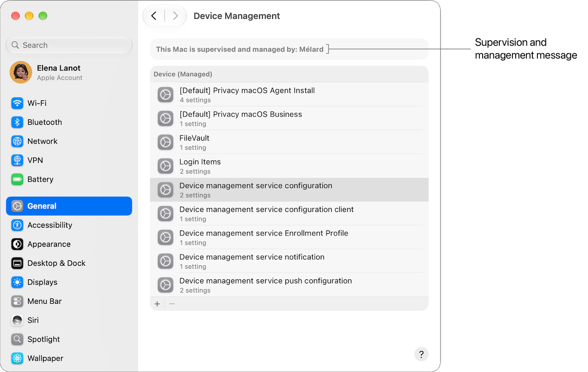This screenshot has height=372, width=588.
Task: Select the Network globe icon
Action: [x=17, y=141]
